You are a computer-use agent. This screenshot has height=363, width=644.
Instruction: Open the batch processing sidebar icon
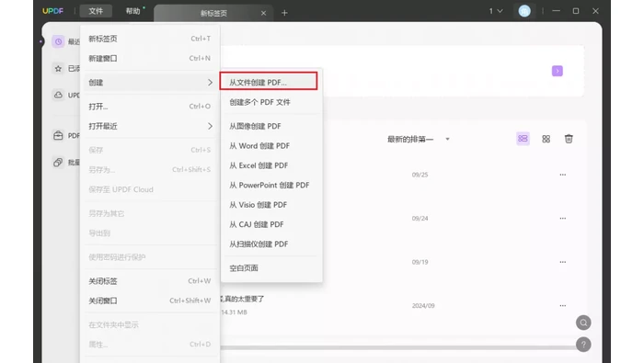[x=58, y=162]
